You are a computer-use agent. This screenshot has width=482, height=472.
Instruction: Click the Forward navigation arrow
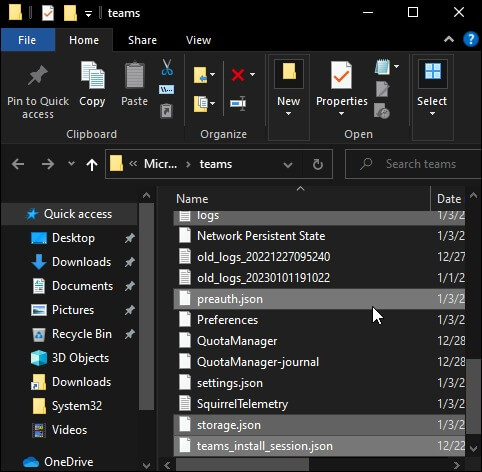coord(48,164)
